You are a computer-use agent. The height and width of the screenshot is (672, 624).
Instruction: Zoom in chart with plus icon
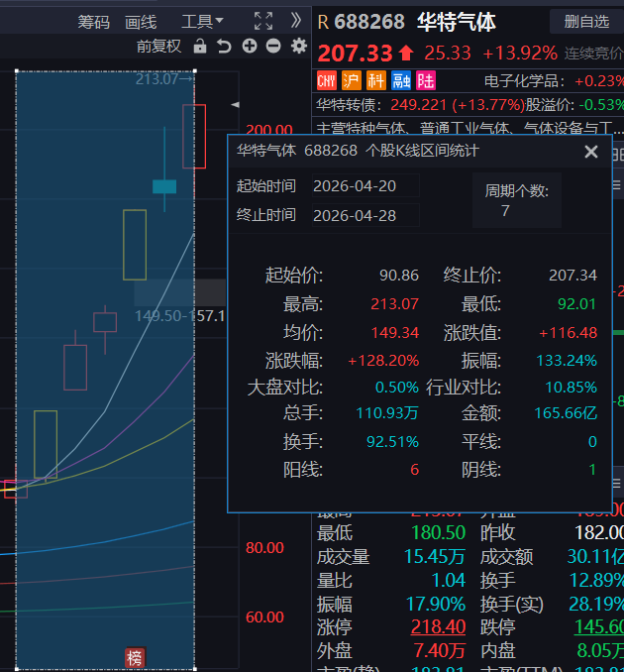click(250, 46)
